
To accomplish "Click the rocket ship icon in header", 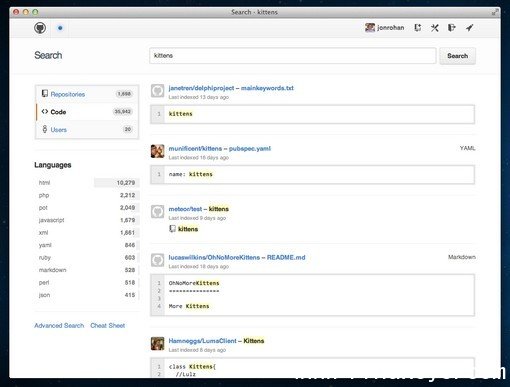I will tap(469, 28).
